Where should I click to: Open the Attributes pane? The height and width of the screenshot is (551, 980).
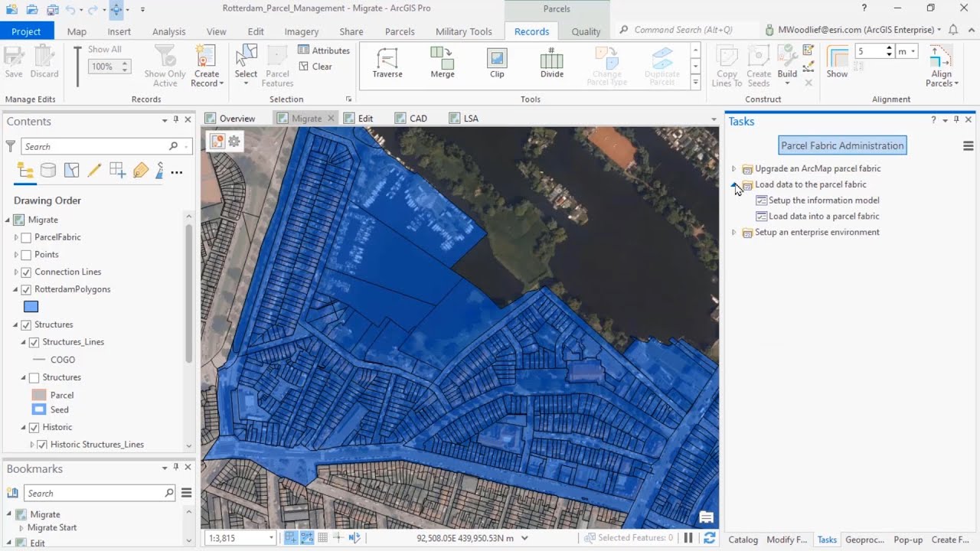click(x=323, y=51)
